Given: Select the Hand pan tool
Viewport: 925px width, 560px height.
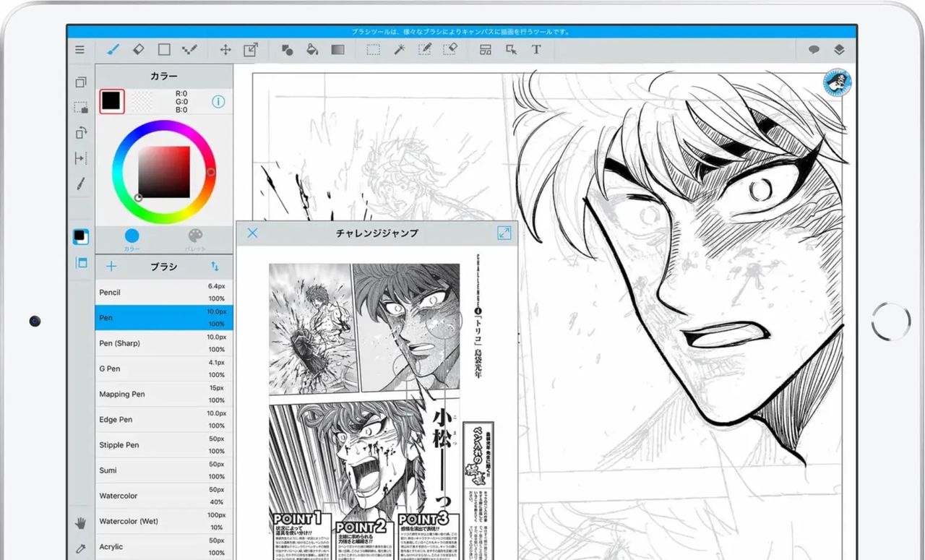Looking at the screenshot, I should pyautogui.click(x=81, y=522).
